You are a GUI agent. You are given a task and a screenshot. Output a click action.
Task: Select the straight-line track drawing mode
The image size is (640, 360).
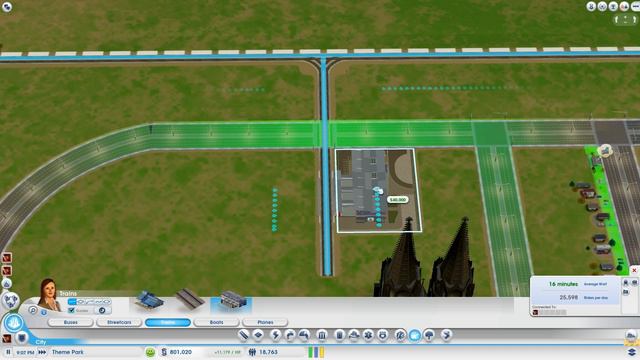(72, 302)
